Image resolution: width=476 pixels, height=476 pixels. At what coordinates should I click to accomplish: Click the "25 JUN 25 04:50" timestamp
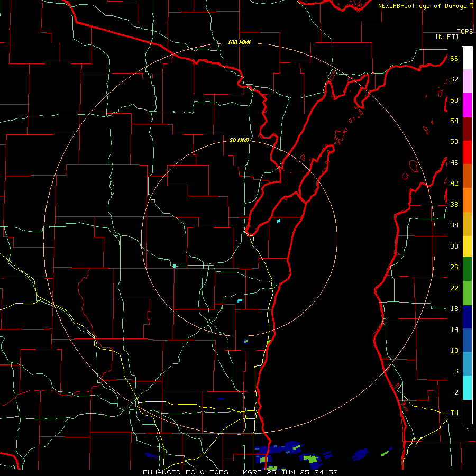[x=303, y=472]
